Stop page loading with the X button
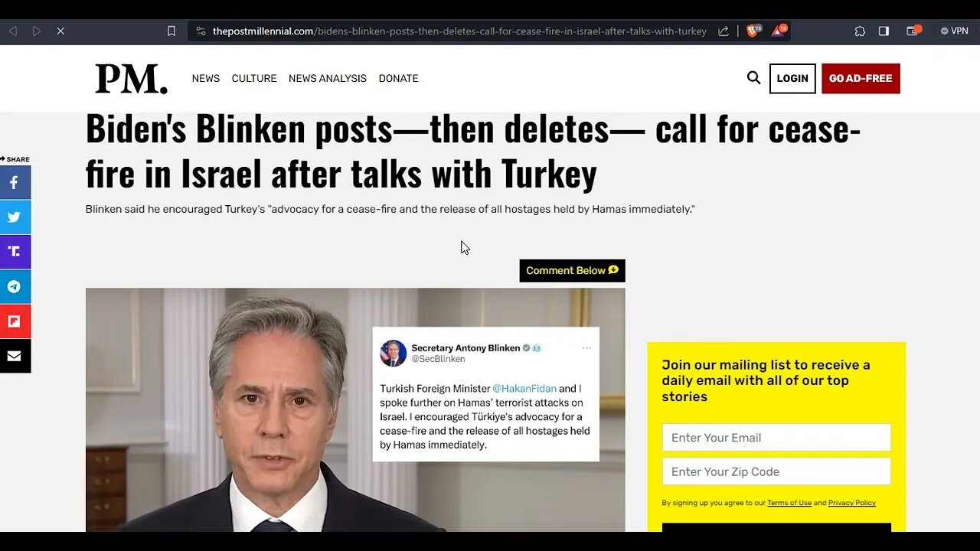 click(x=60, y=31)
